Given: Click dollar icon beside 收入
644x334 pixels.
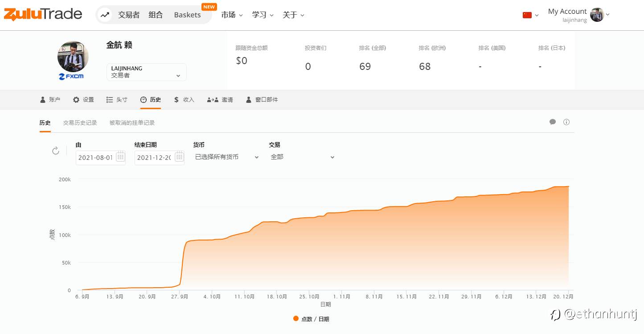Looking at the screenshot, I should 176,100.
